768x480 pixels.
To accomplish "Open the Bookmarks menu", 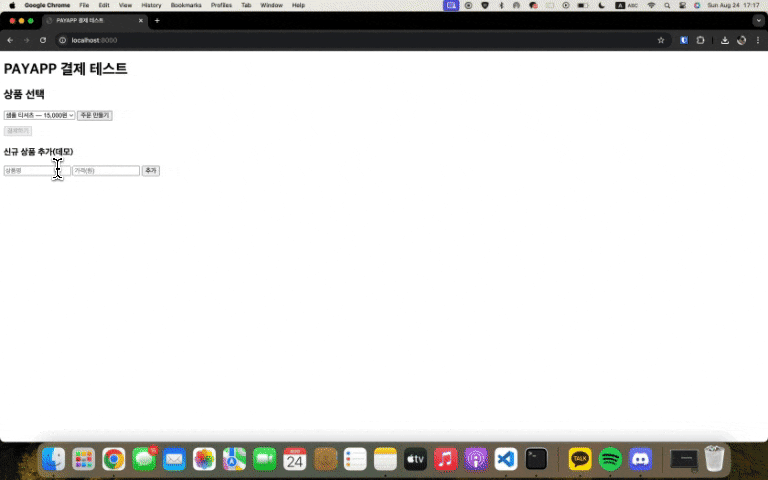I will (x=186, y=5).
